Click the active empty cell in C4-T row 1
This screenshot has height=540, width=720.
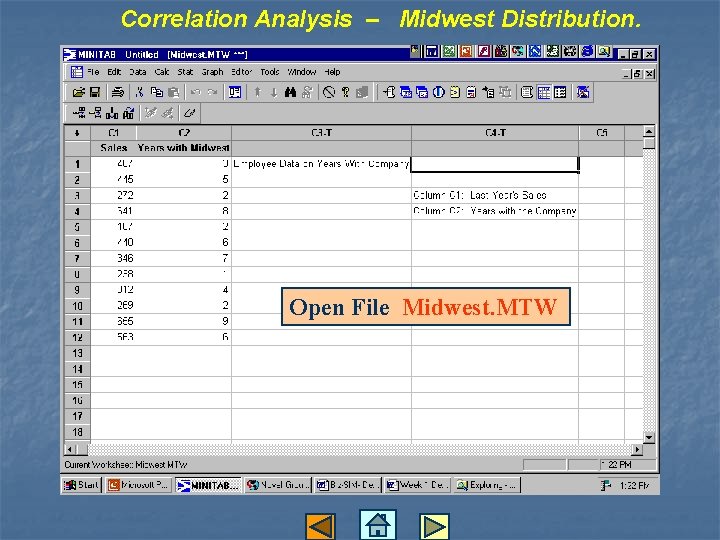(x=495, y=164)
